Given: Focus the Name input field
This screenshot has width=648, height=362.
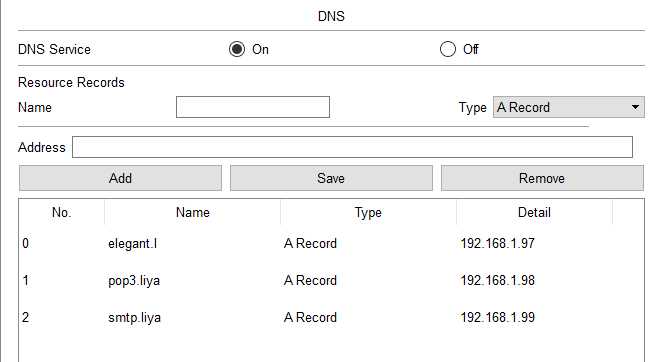Looking at the screenshot, I should 253,107.
